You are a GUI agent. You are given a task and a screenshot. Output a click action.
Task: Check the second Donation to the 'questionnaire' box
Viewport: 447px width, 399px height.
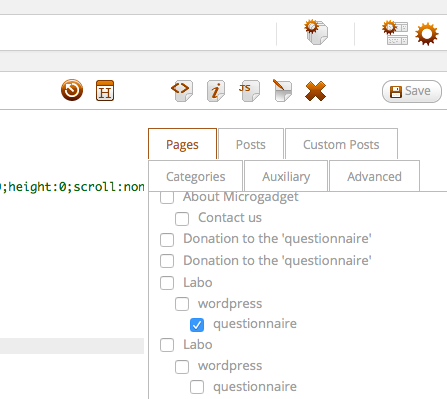coord(167,261)
